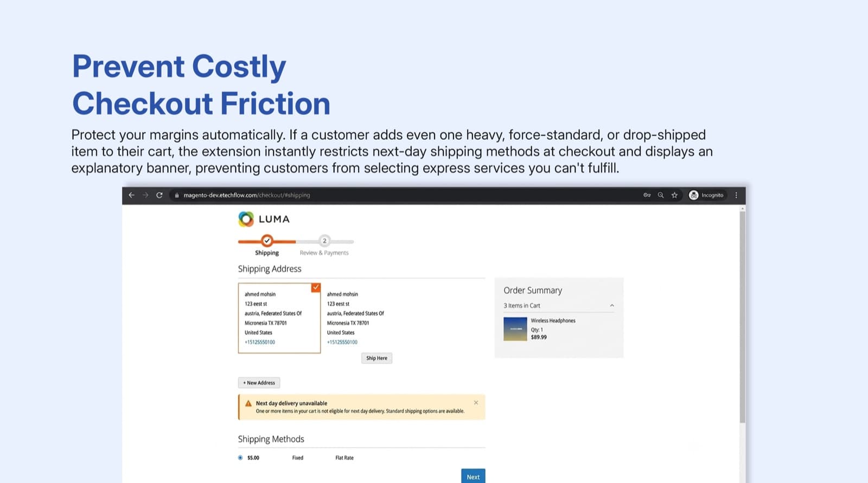Image resolution: width=868 pixels, height=483 pixels.
Task: Click the Ship Here button
Action: 376,358
